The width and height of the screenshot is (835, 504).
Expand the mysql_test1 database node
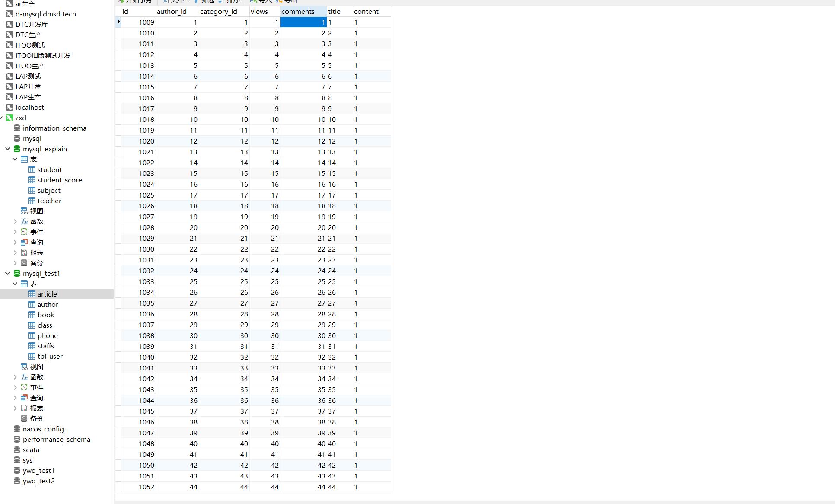pyautogui.click(x=6, y=273)
